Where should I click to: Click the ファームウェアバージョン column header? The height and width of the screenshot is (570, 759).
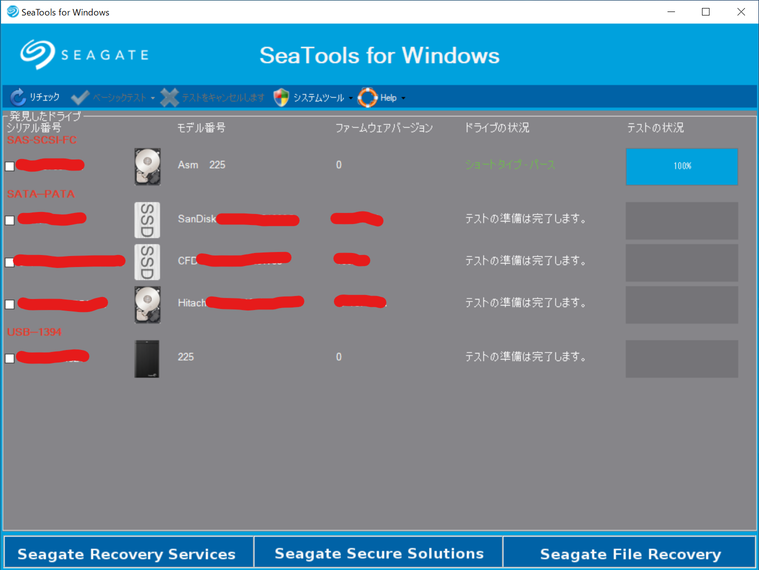384,128
